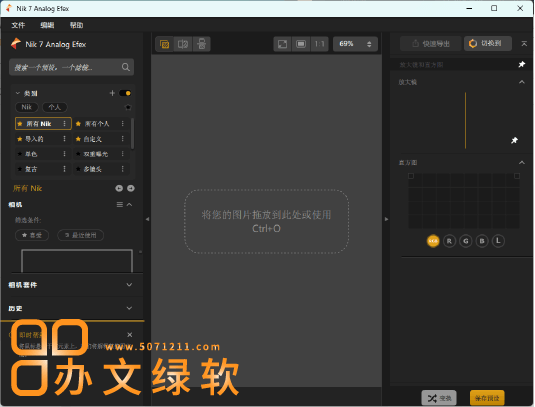
Task: Open the 帮助 menu
Action: (x=76, y=25)
